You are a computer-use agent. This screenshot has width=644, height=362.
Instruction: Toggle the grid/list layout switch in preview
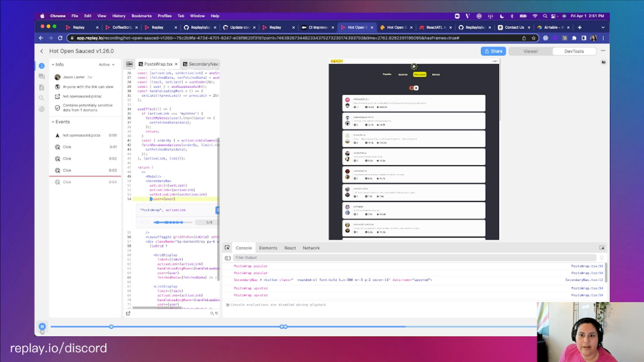point(414,88)
